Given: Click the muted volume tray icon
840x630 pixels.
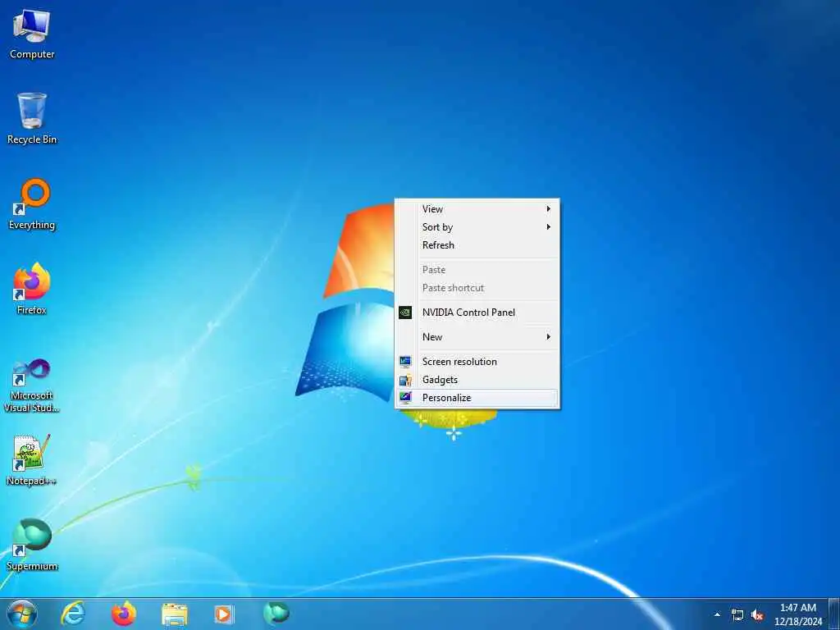Looking at the screenshot, I should click(757, 615).
